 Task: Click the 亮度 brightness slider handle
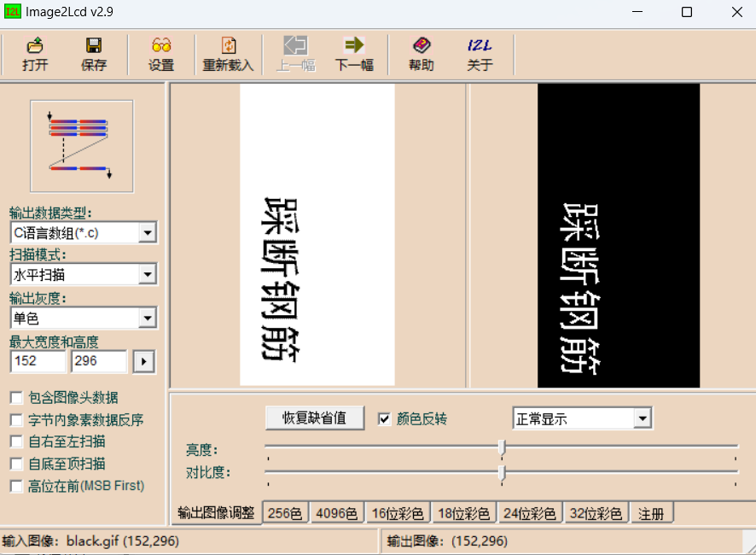coord(502,447)
